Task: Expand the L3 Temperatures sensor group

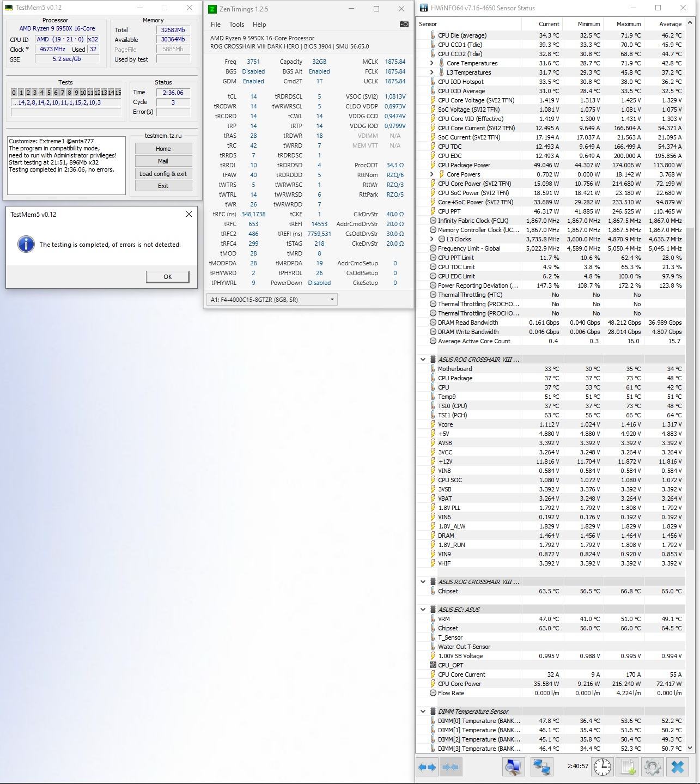Action: tap(432, 72)
